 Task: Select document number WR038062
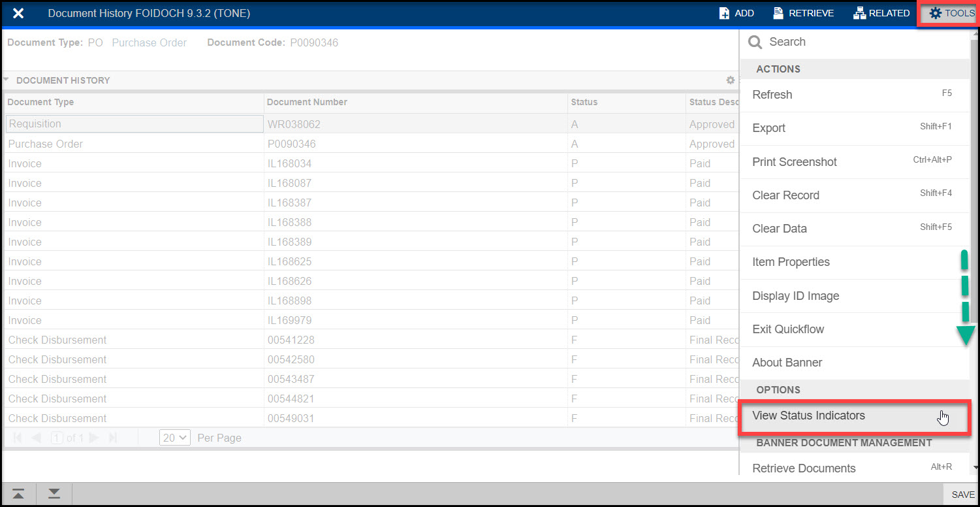tap(294, 124)
